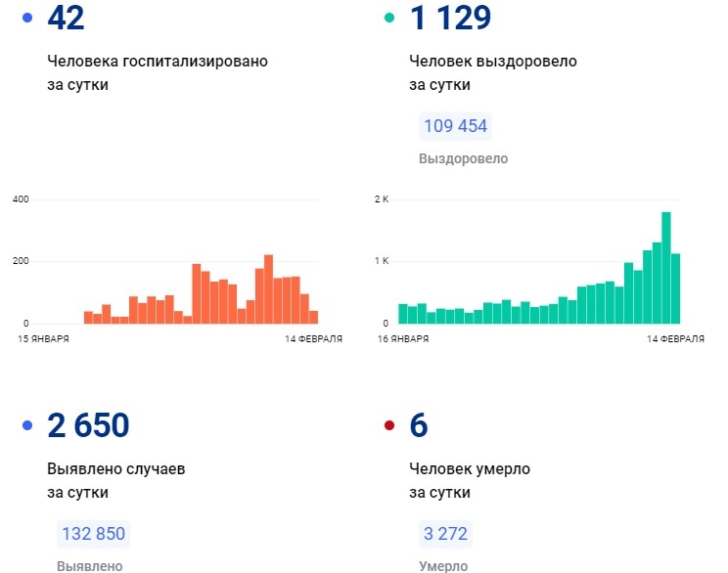Click the 'Человека госпитализировано' caption
Screen dimensions: 728x573
[x=158, y=61]
